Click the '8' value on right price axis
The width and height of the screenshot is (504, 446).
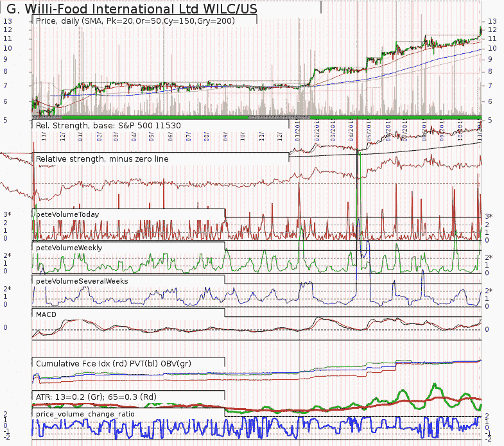(x=490, y=71)
